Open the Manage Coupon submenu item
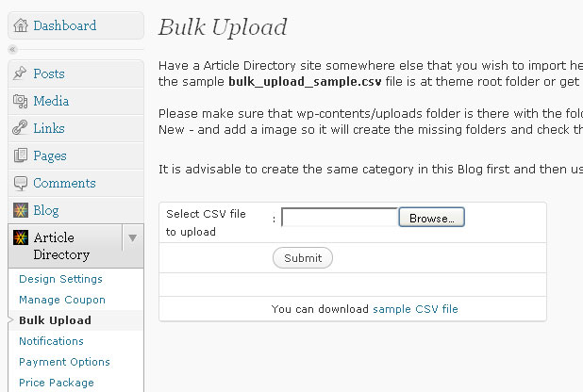 click(62, 300)
